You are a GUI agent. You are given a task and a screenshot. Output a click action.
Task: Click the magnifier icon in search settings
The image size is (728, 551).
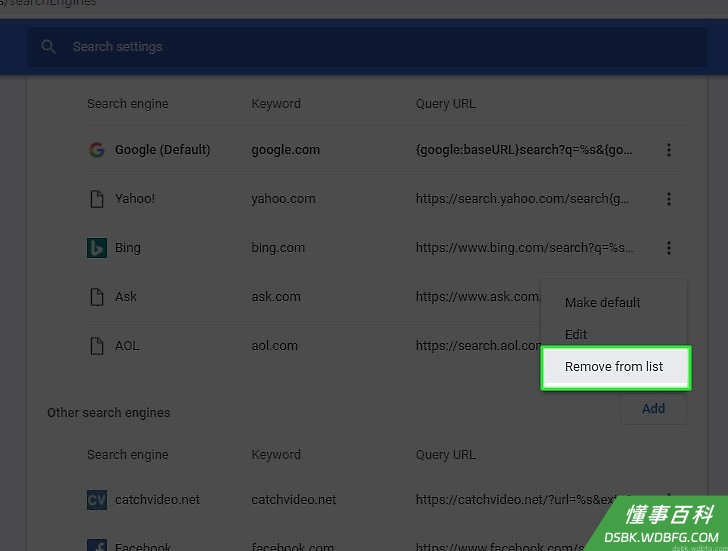click(48, 46)
